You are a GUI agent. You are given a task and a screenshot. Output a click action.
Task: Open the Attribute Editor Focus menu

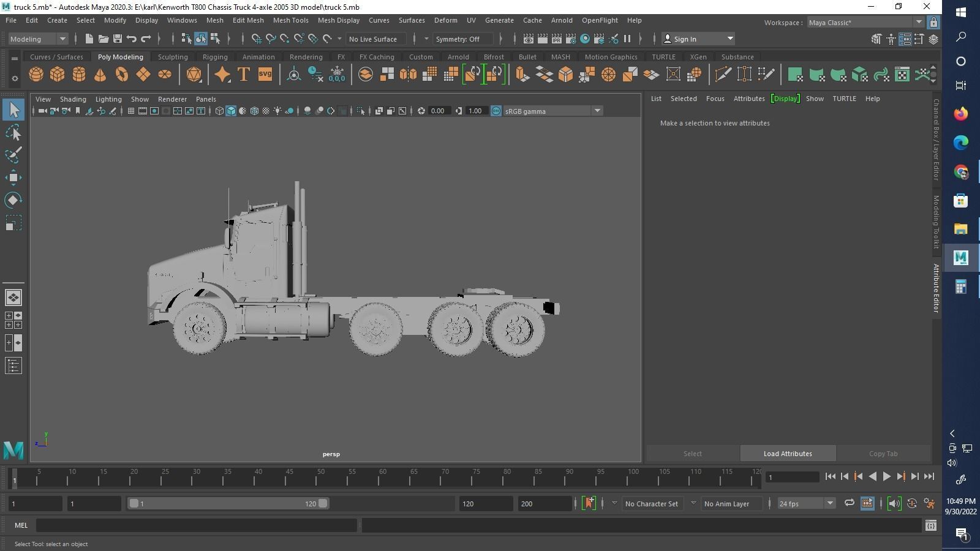coord(715,99)
